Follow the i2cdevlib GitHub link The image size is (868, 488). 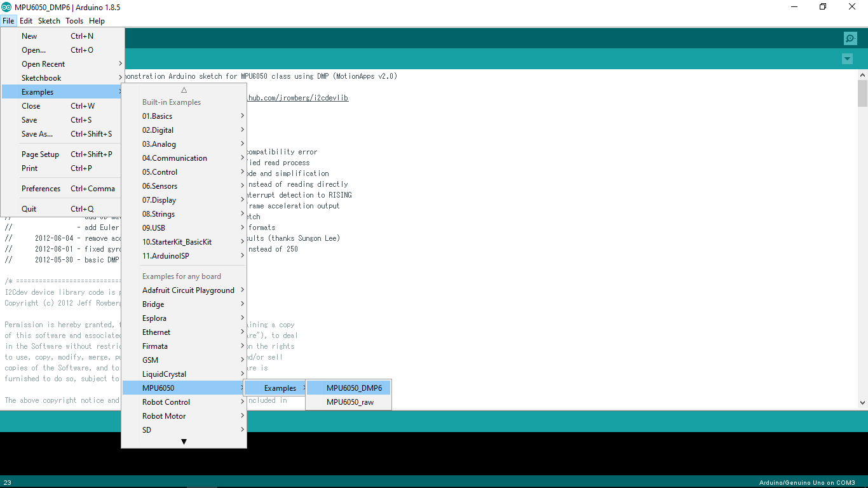[297, 98]
